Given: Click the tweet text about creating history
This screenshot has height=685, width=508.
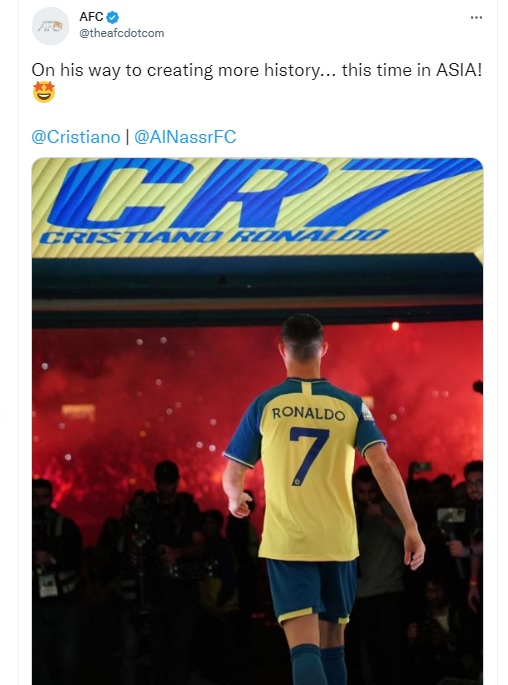Looking at the screenshot, I should coord(257,70).
